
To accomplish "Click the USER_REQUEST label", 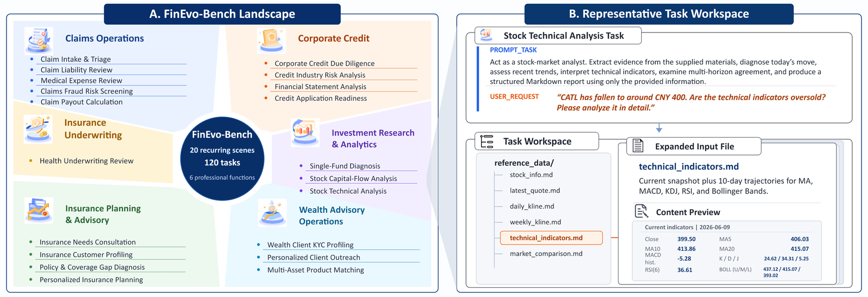I will click(x=514, y=96).
